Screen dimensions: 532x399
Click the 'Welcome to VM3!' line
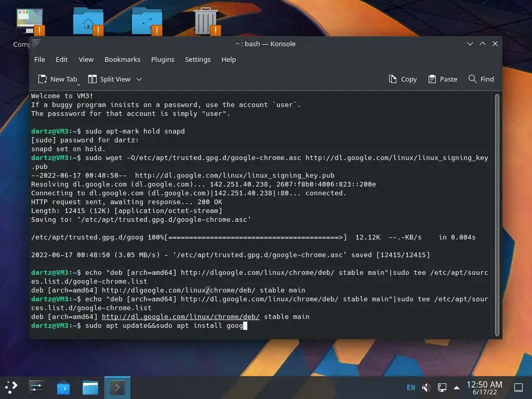coord(62,96)
